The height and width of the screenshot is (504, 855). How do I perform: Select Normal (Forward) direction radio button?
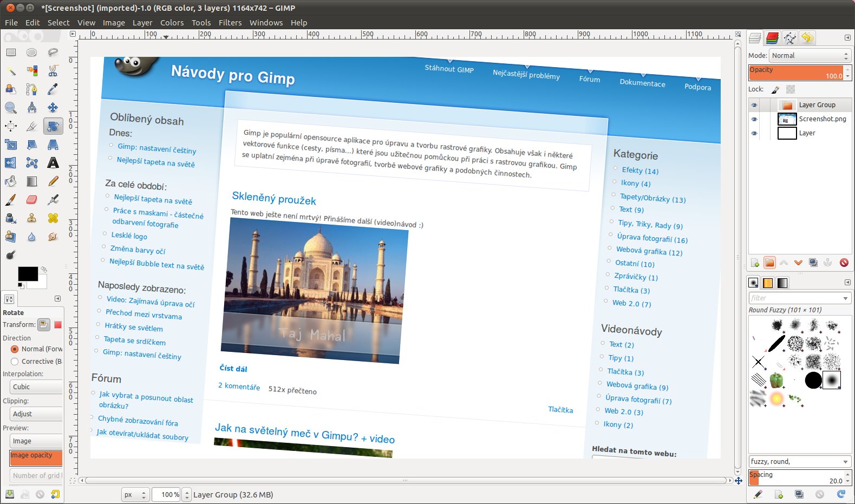pos(15,349)
